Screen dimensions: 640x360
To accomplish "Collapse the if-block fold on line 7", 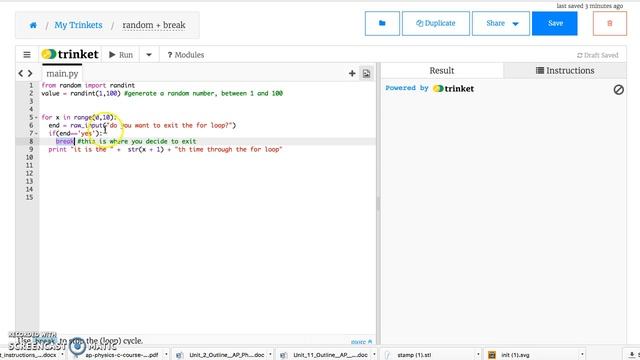I will pos(36,133).
